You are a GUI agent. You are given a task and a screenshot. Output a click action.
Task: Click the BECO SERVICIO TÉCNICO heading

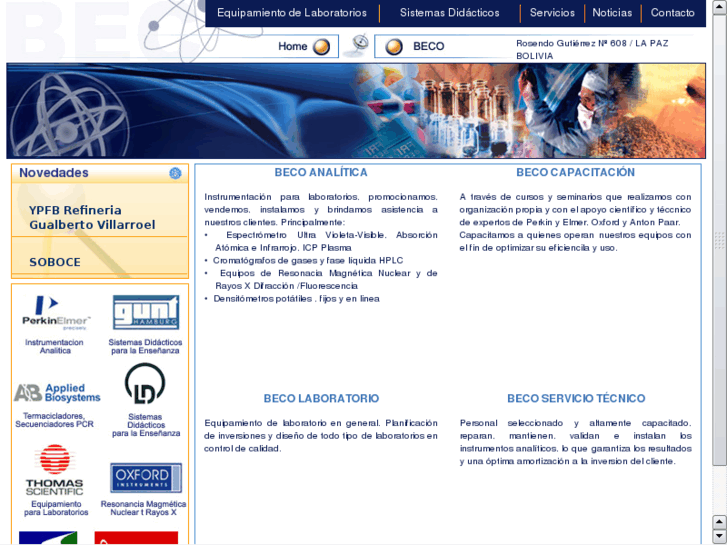[x=576, y=398]
